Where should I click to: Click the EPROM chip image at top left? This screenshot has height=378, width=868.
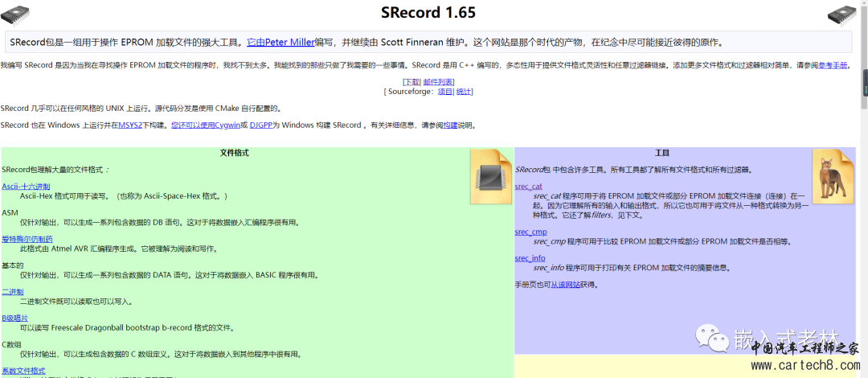point(15,14)
